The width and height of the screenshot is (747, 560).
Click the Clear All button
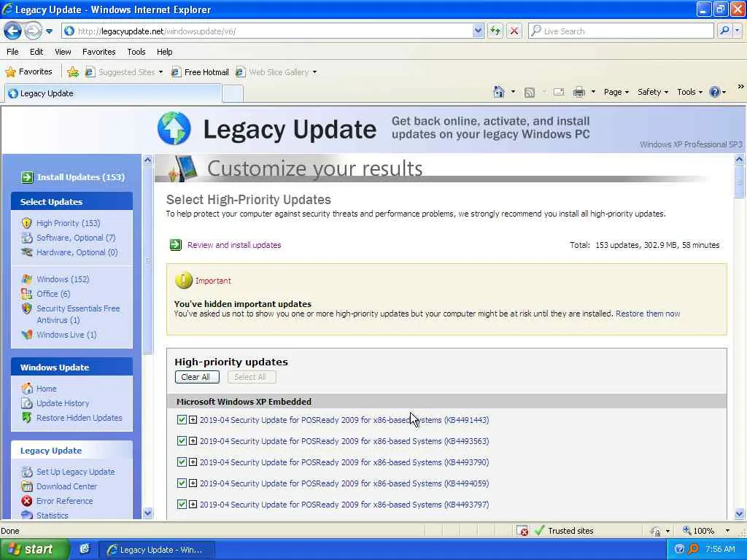coord(197,377)
